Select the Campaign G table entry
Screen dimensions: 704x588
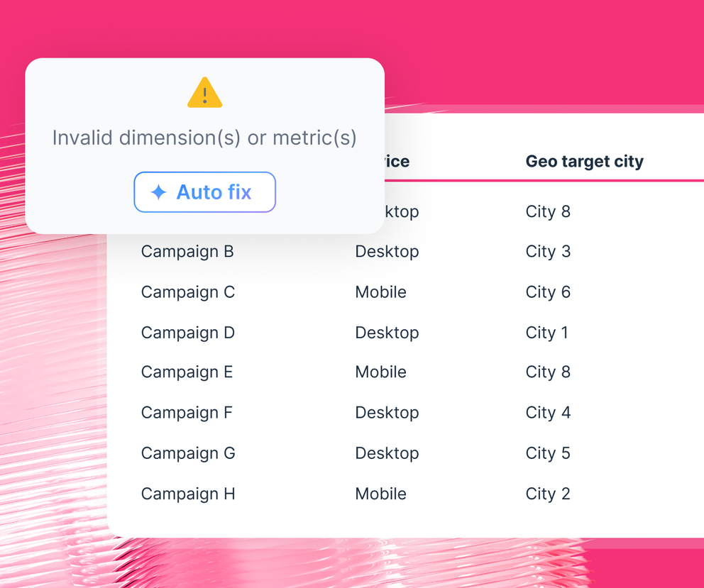pos(187,453)
